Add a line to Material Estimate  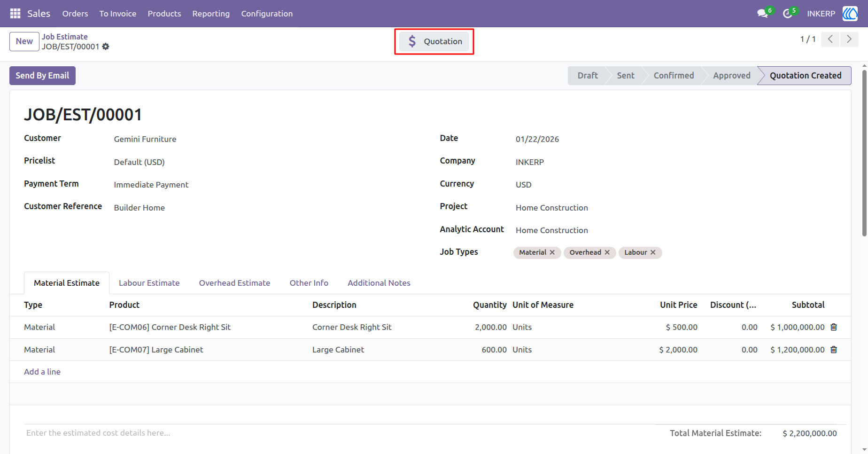(42, 372)
